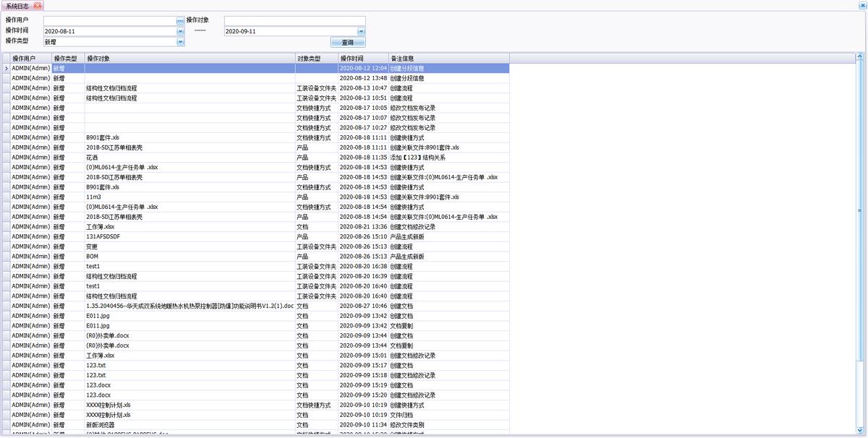
Task: Sort by the 操作对象 column header
Action: pos(190,59)
